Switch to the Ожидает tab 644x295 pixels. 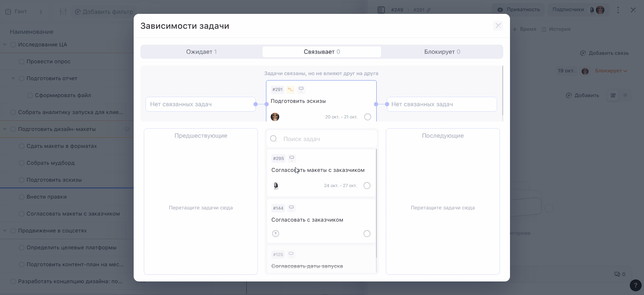coord(201,52)
